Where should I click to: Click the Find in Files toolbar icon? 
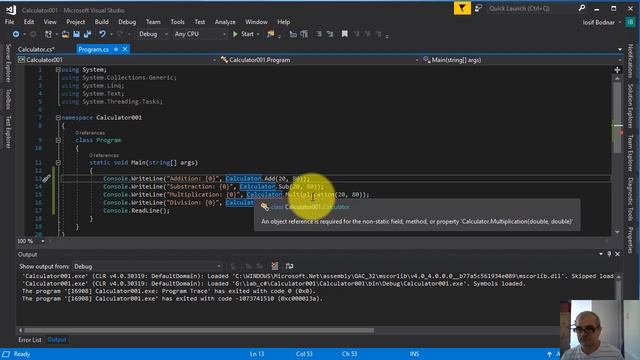click(x=271, y=34)
